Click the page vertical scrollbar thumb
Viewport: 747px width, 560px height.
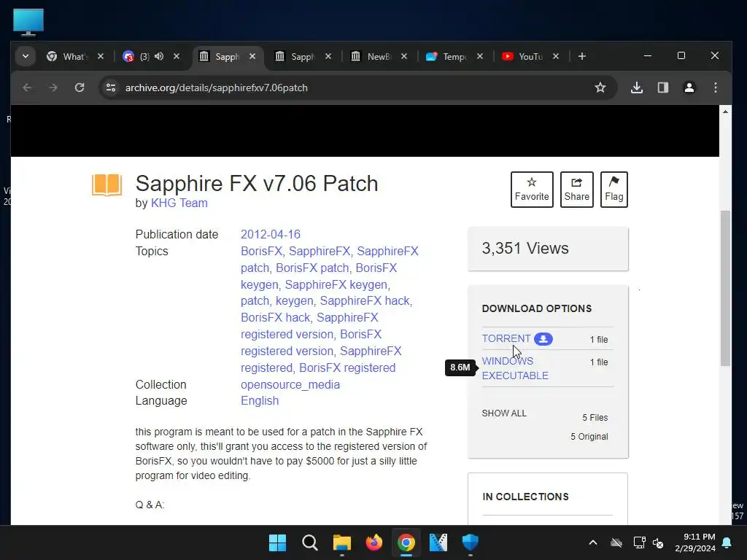point(725,288)
